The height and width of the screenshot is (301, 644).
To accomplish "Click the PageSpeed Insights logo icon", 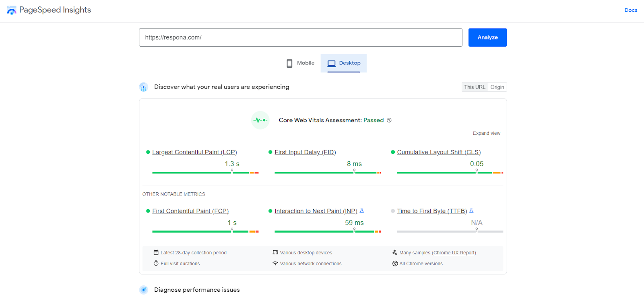I will [12, 10].
